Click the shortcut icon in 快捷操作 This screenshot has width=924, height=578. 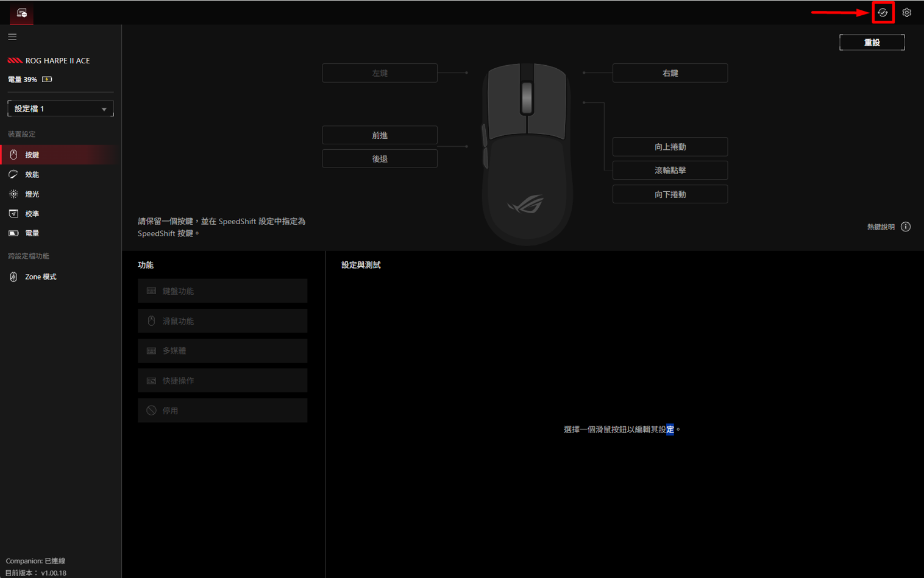coord(151,381)
